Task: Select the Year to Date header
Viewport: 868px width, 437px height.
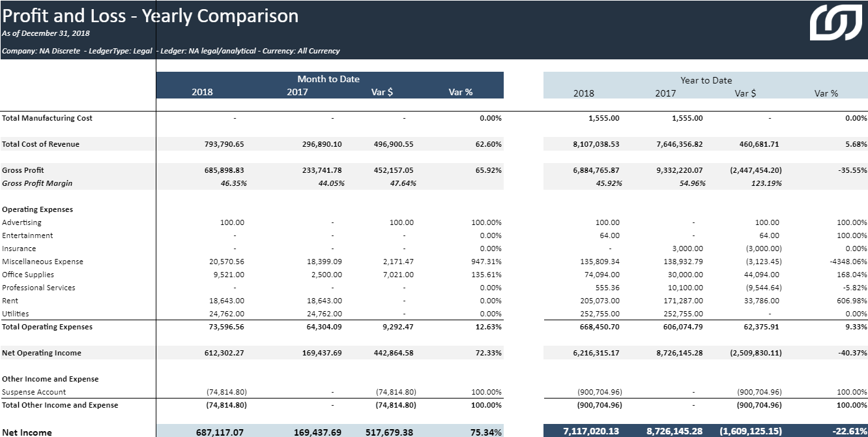Action: [706, 80]
